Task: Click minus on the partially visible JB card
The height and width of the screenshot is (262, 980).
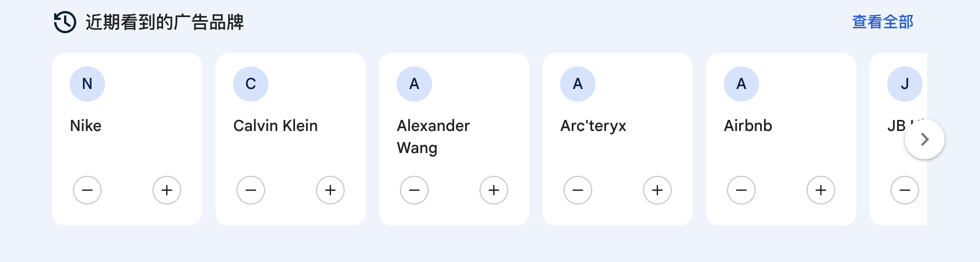Action: [905, 190]
